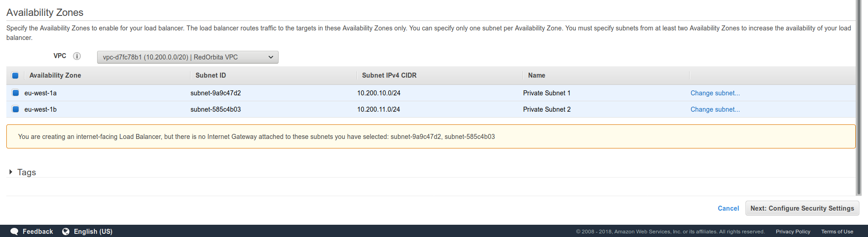Click the Feedback text in footer
This screenshot has width=868, height=237.
pyautogui.click(x=38, y=232)
